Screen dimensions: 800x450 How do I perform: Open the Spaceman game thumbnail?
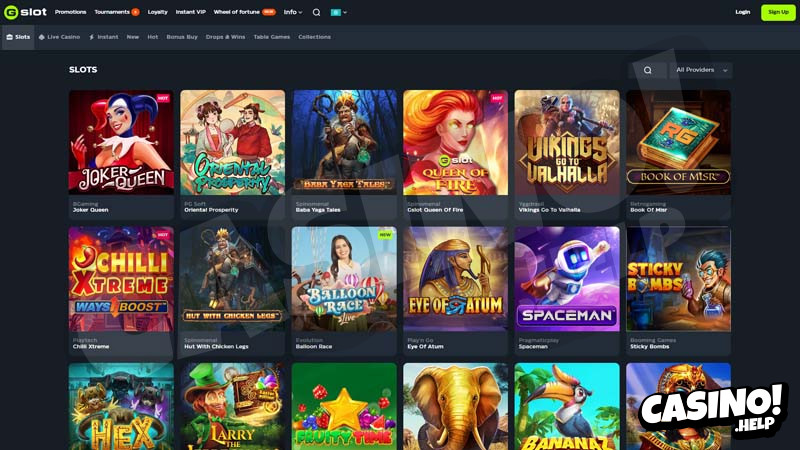point(567,279)
